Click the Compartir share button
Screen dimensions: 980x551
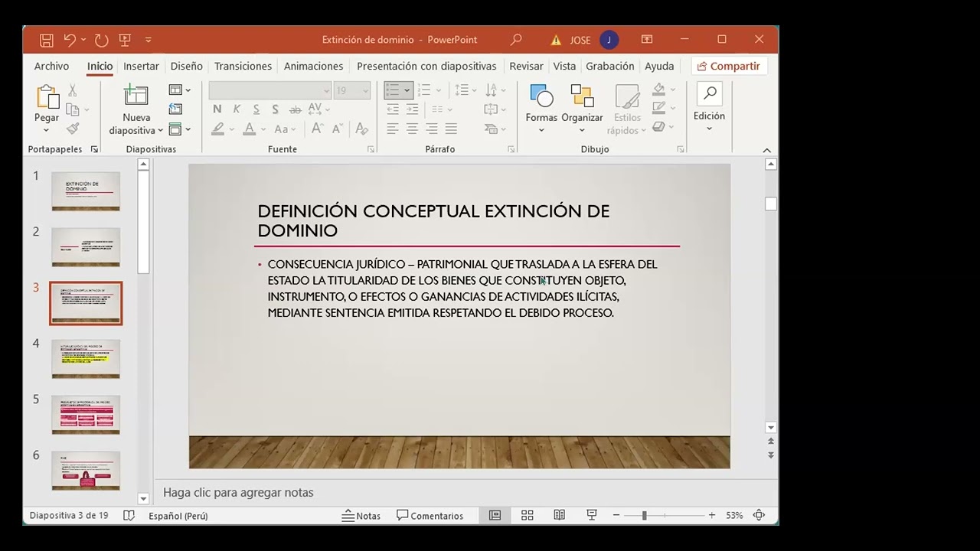(729, 66)
